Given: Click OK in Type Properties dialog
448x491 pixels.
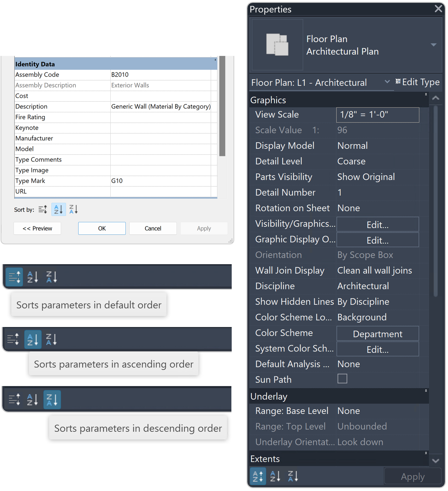Looking at the screenshot, I should (102, 228).
